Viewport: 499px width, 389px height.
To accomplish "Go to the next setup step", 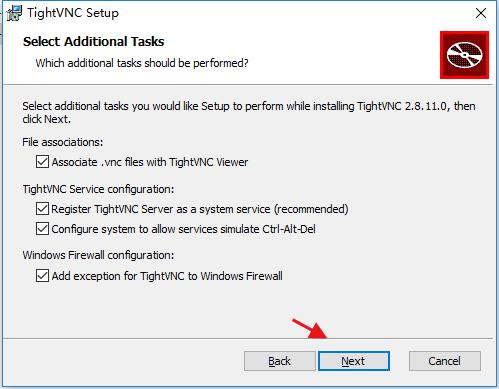I will coord(354,361).
